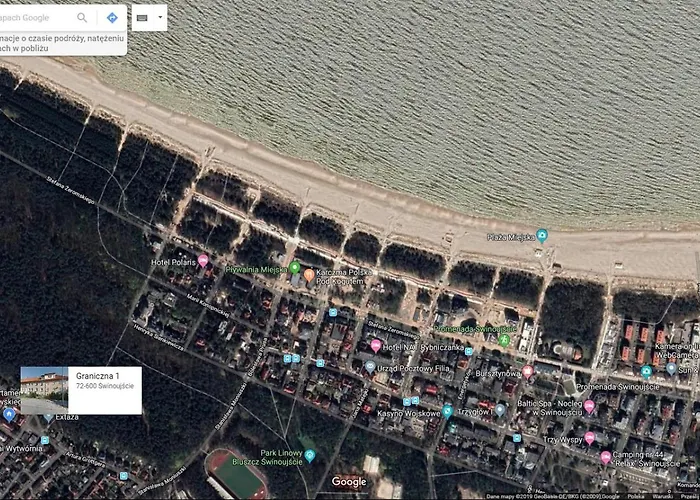700x500 pixels.
Task: Select the blue home pin at left edge
Action: 8,415
